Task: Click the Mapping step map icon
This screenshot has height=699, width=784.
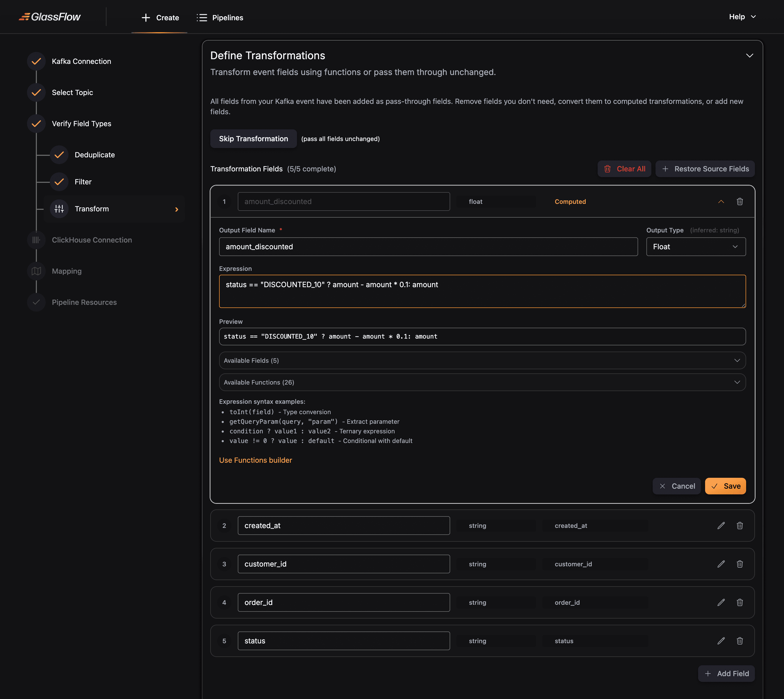Action: click(36, 271)
